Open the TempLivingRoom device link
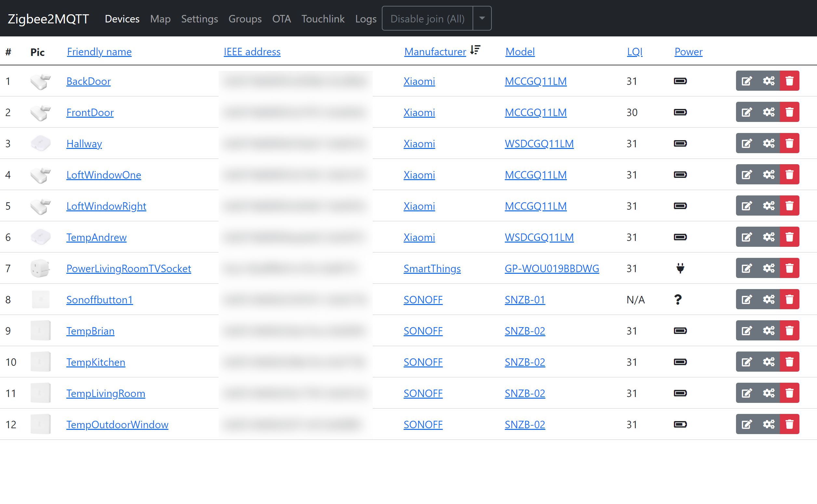 (106, 393)
